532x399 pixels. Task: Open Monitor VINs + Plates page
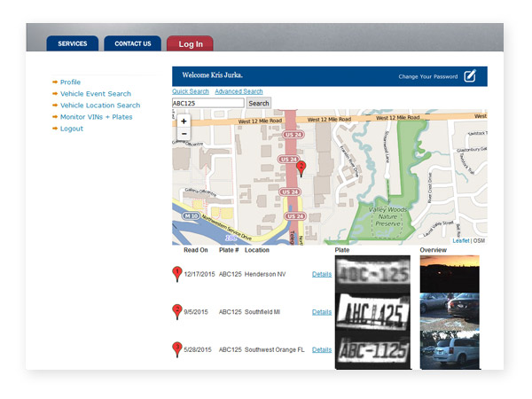(x=96, y=117)
